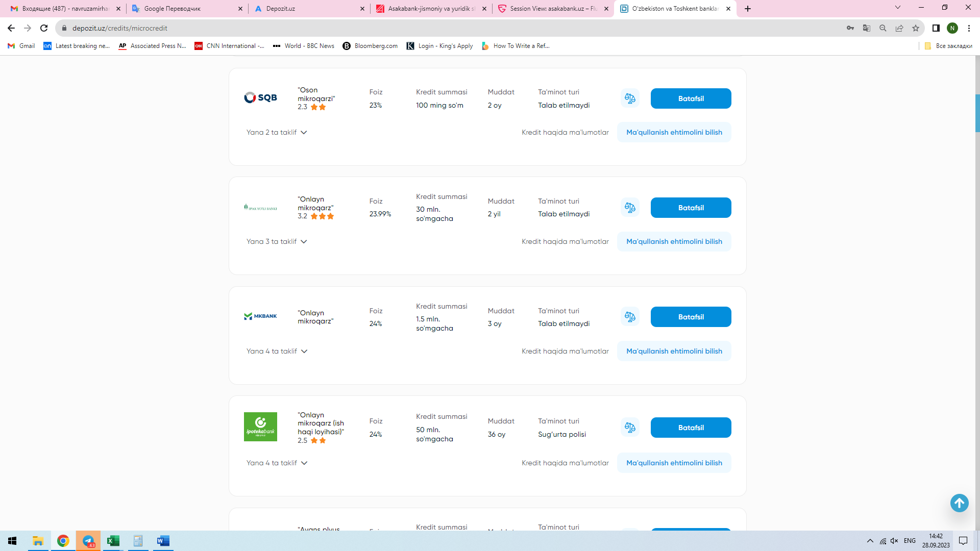Open the Chrome three-dot menu
Viewport: 980px width, 551px height.
point(969,28)
